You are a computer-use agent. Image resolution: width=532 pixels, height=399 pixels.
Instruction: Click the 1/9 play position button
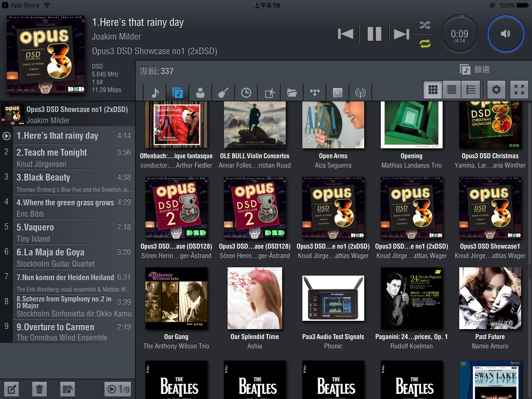pos(118,389)
